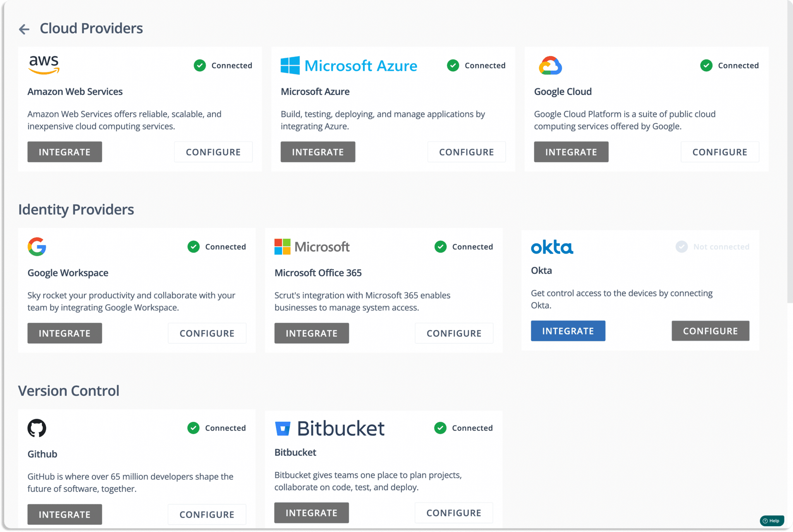Click the Identity Providers heading
This screenshot has width=793, height=532.
tap(76, 209)
